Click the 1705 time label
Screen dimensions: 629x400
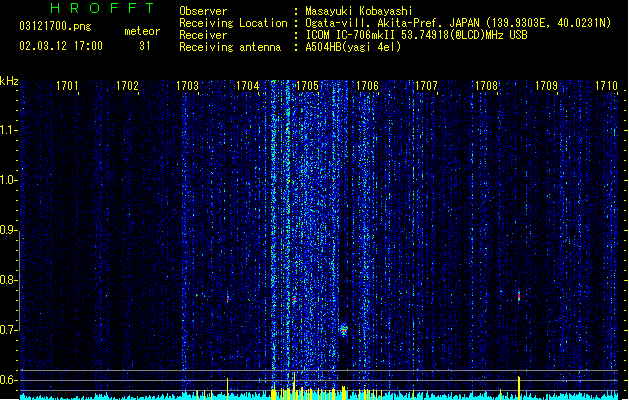[x=307, y=86]
